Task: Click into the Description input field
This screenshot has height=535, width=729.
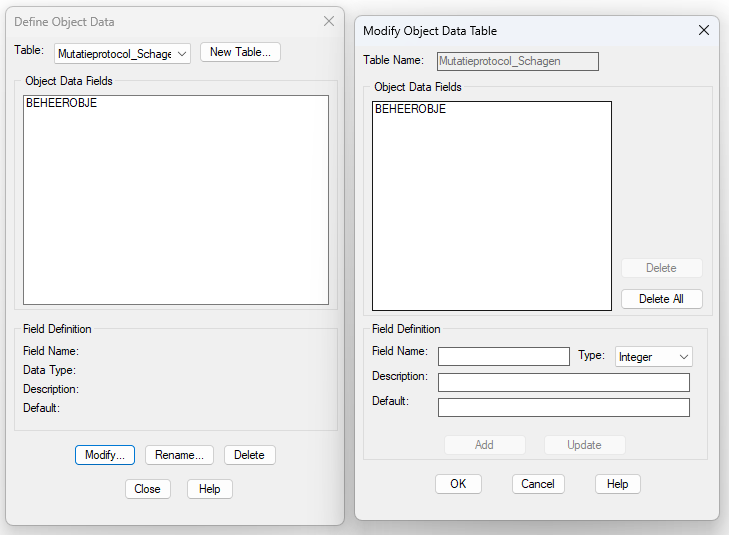Action: coord(563,383)
